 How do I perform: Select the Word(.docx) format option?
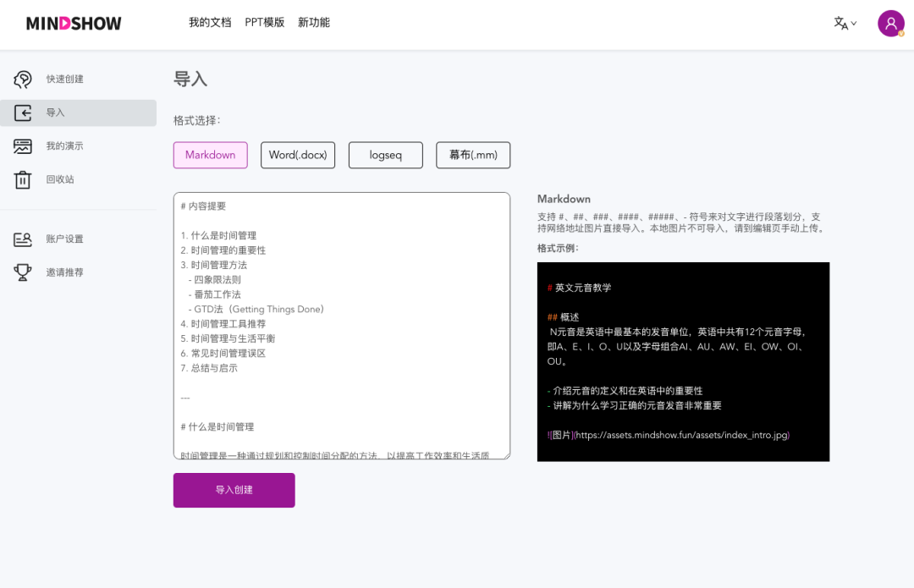click(x=298, y=155)
